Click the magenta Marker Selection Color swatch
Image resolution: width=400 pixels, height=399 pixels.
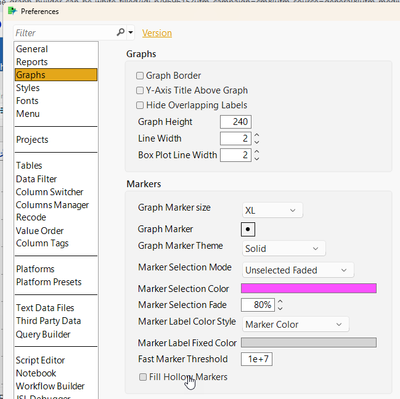(x=309, y=288)
